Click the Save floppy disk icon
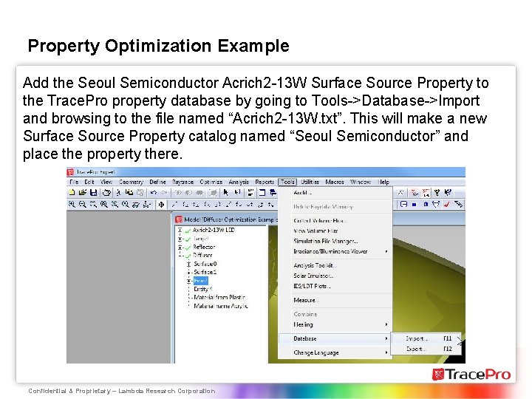532x399 pixels. pos(94,193)
